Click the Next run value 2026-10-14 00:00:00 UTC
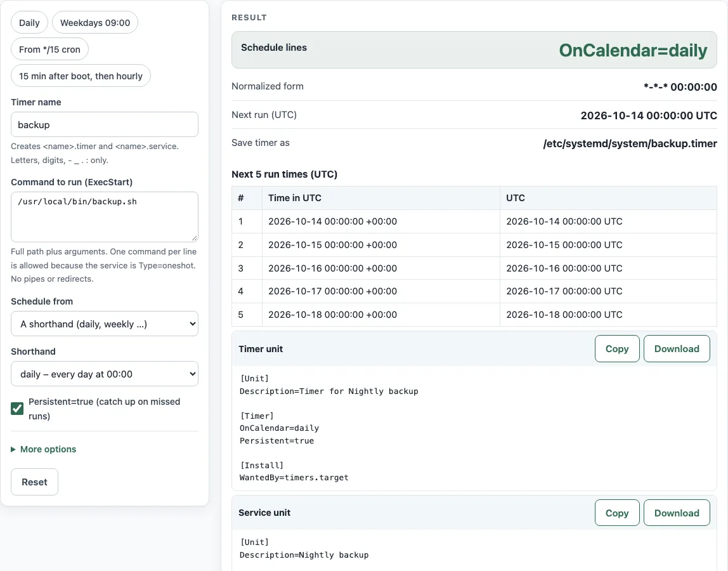The height and width of the screenshot is (571, 728). (x=649, y=115)
